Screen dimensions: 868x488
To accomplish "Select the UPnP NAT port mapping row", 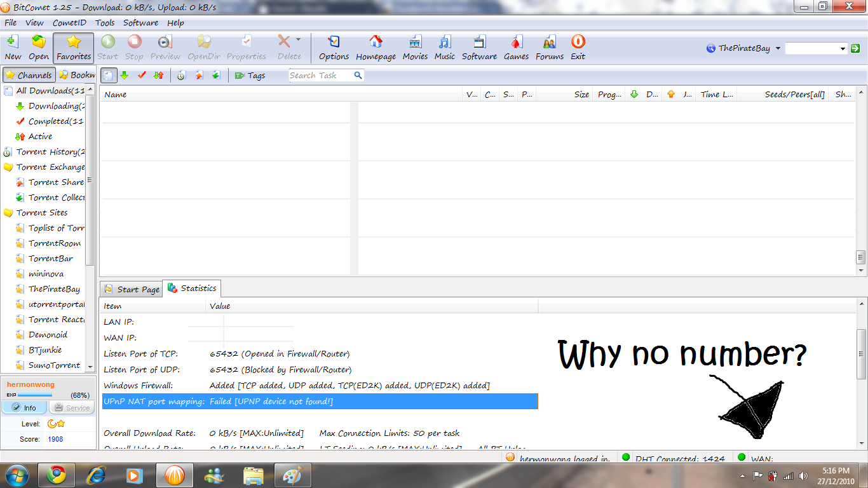I will [x=320, y=402].
